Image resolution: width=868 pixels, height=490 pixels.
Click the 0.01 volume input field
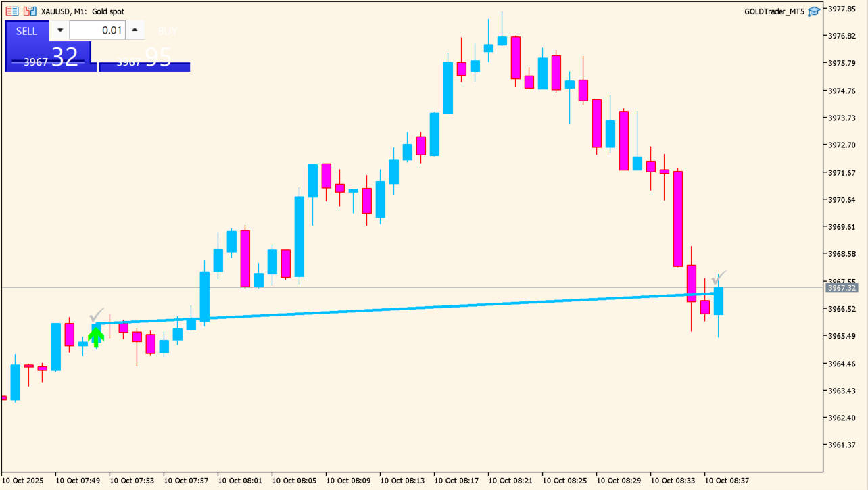[x=97, y=30]
